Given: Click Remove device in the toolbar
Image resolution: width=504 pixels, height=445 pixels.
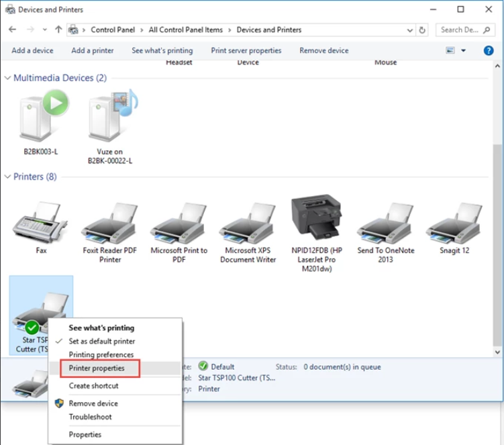Looking at the screenshot, I should pyautogui.click(x=323, y=50).
